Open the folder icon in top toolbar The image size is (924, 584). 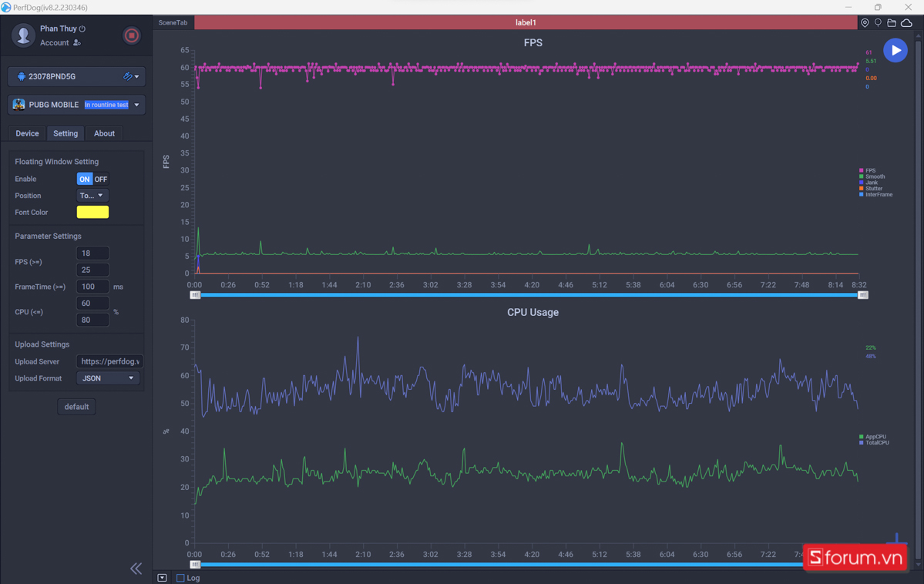pos(892,22)
